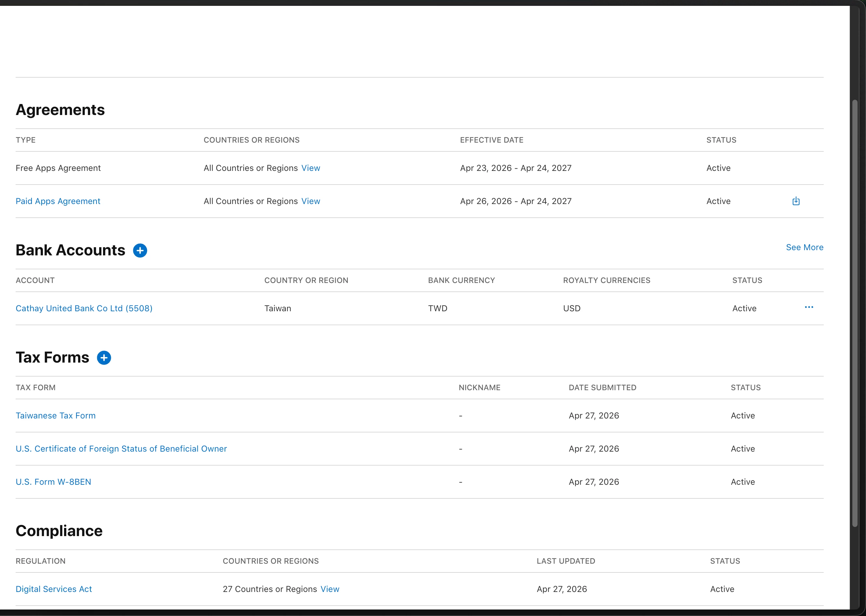The height and width of the screenshot is (616, 866).
Task: Open Cathay United Bank Co Ltd account
Action: pos(84,308)
